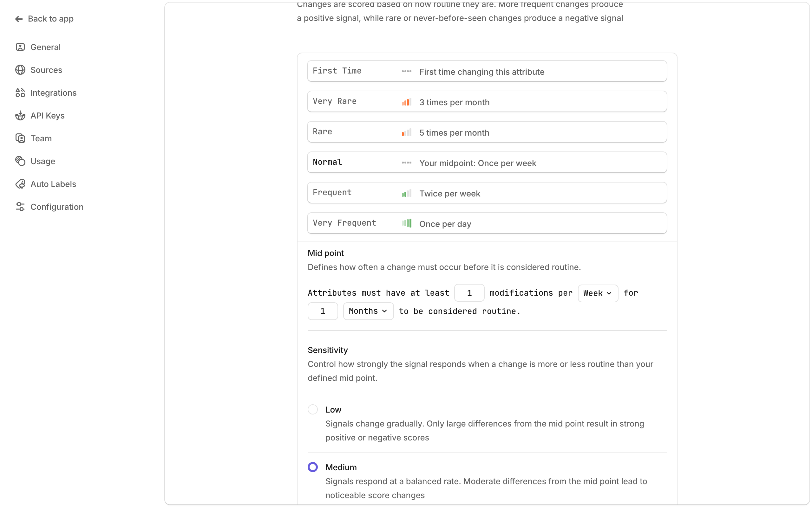Image resolution: width=812 pixels, height=507 pixels.
Task: Click the duration number input field
Action: pos(323,311)
